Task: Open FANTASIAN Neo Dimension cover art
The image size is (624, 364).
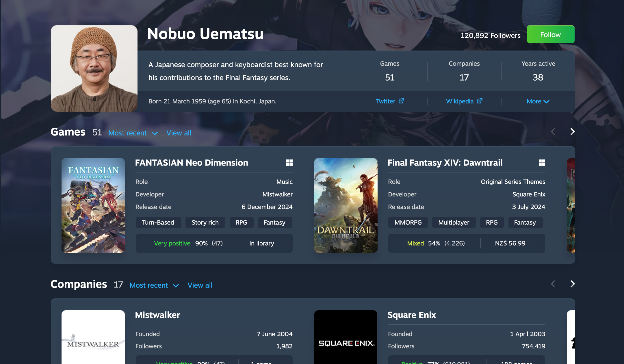Action: (93, 205)
